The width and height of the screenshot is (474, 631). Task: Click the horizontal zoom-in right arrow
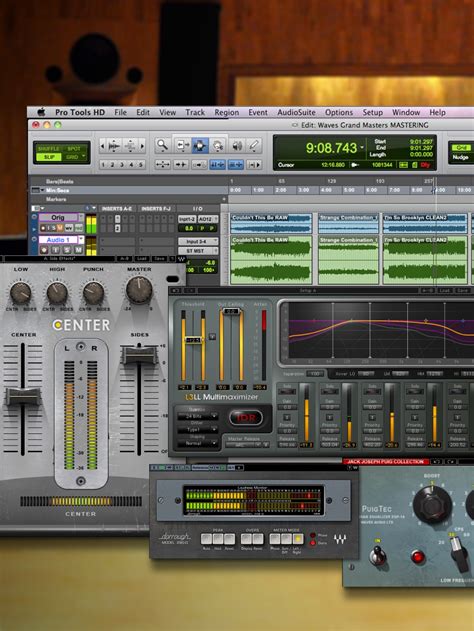pyautogui.click(x=142, y=146)
